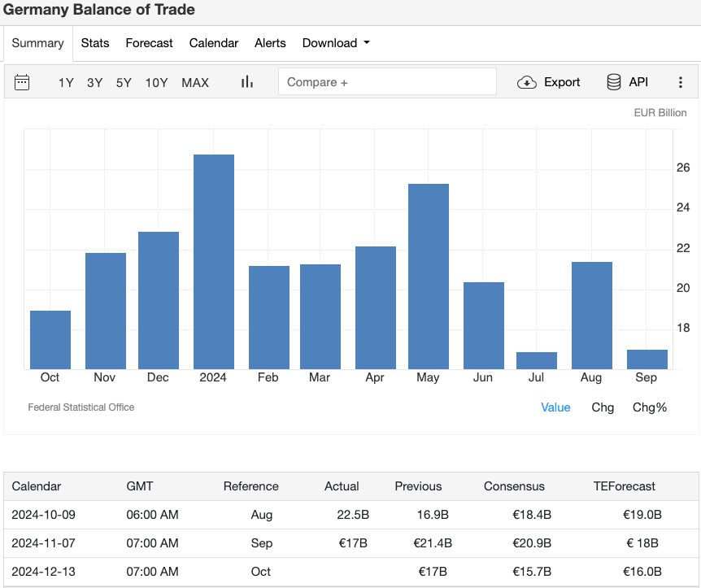
Task: Select the 5Y range on the timeline control
Action: [123, 82]
